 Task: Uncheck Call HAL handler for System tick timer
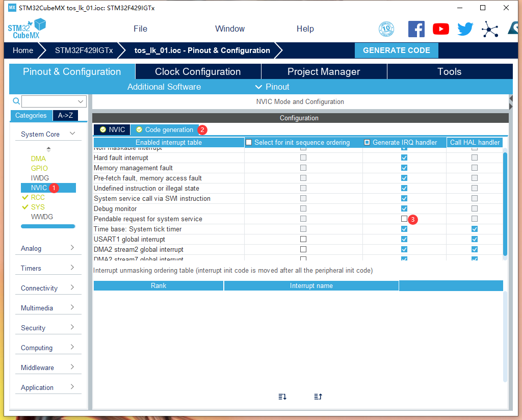pyautogui.click(x=475, y=229)
